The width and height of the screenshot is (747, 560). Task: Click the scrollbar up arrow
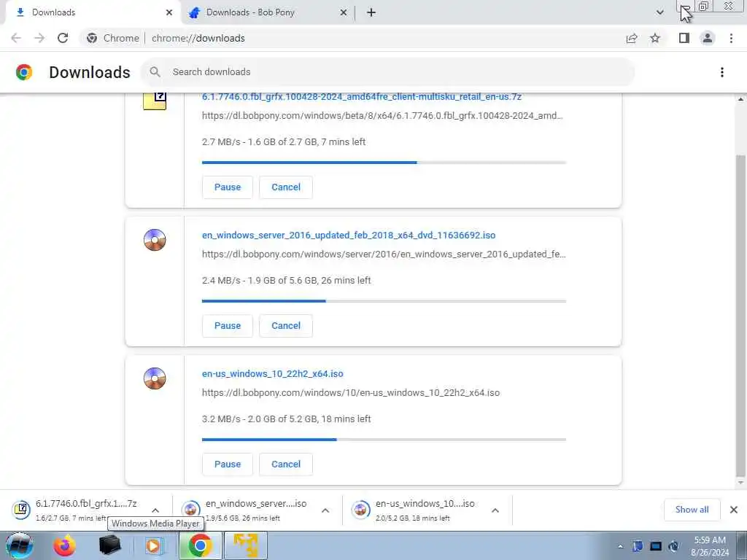click(x=740, y=99)
